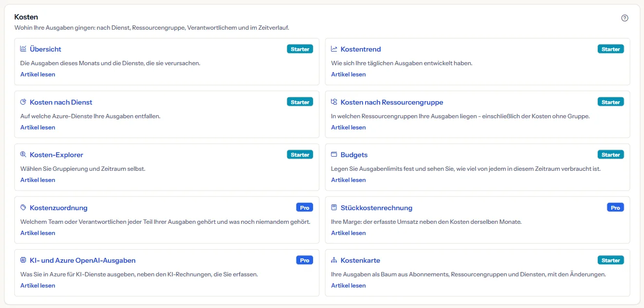Open the Kostenkarte title link
Image resolution: width=644 pixels, height=308 pixels.
pos(360,260)
